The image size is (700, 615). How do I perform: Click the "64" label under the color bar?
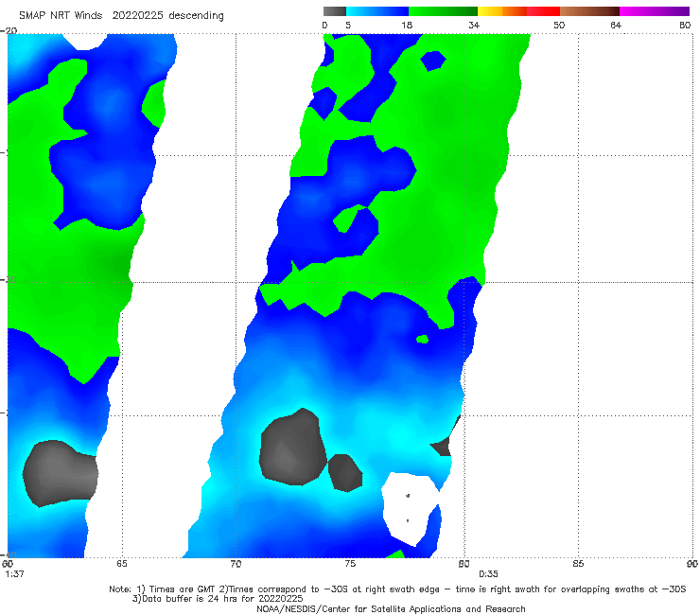[616, 26]
